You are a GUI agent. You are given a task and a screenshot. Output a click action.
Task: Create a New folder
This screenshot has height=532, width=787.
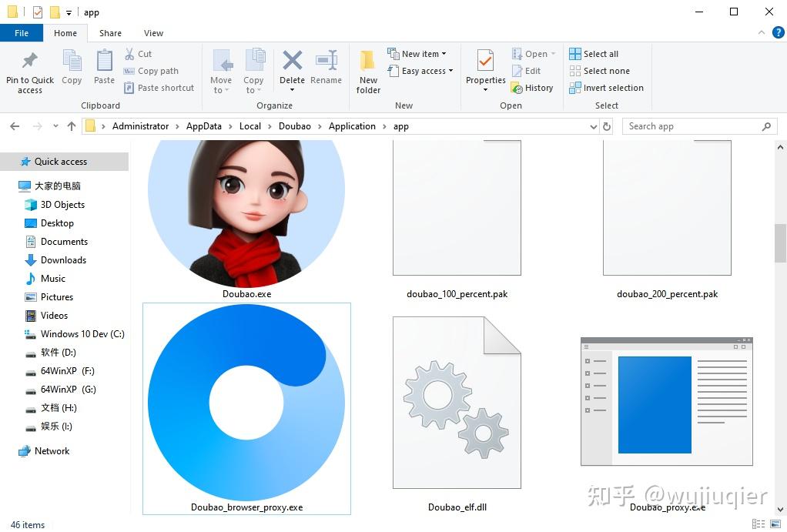coord(368,72)
